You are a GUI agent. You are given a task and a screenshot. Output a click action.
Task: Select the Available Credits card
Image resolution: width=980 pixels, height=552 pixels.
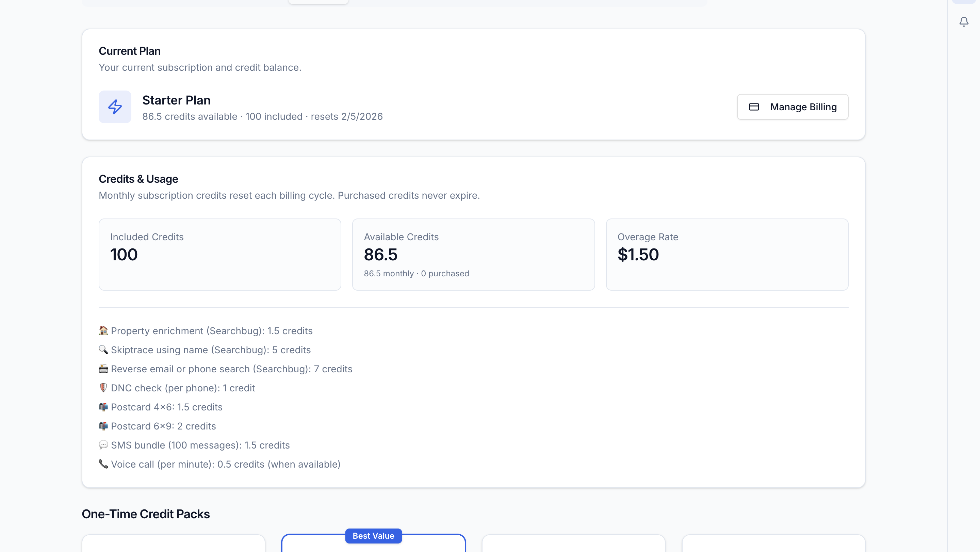pyautogui.click(x=473, y=254)
